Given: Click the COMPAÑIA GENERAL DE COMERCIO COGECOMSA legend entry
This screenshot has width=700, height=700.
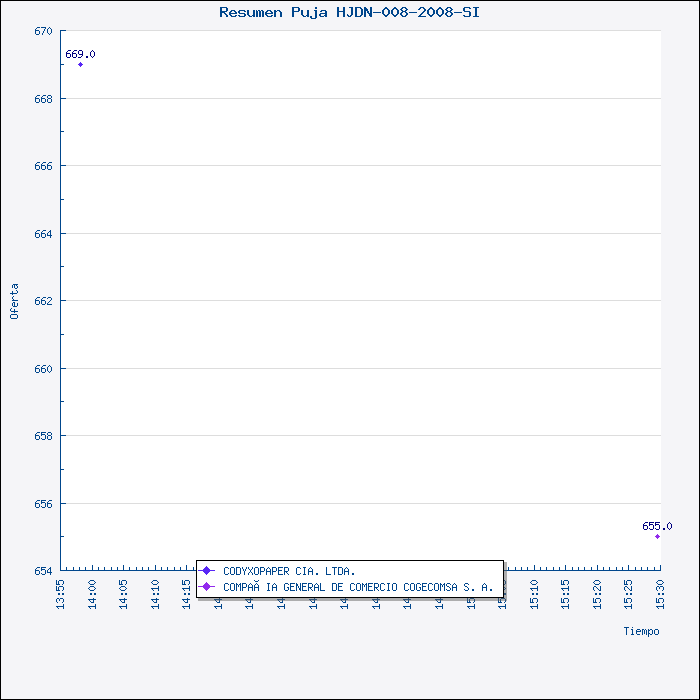Looking at the screenshot, I should (x=358, y=587).
